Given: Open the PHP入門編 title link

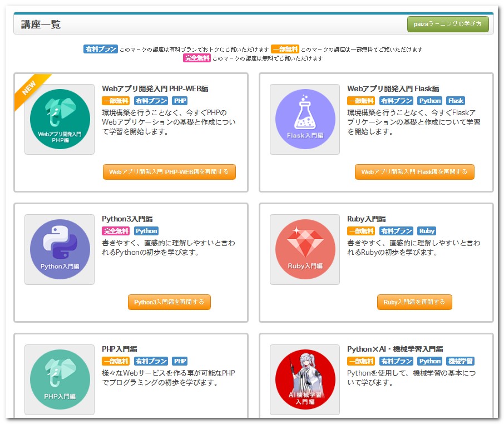Looking at the screenshot, I should point(120,349).
